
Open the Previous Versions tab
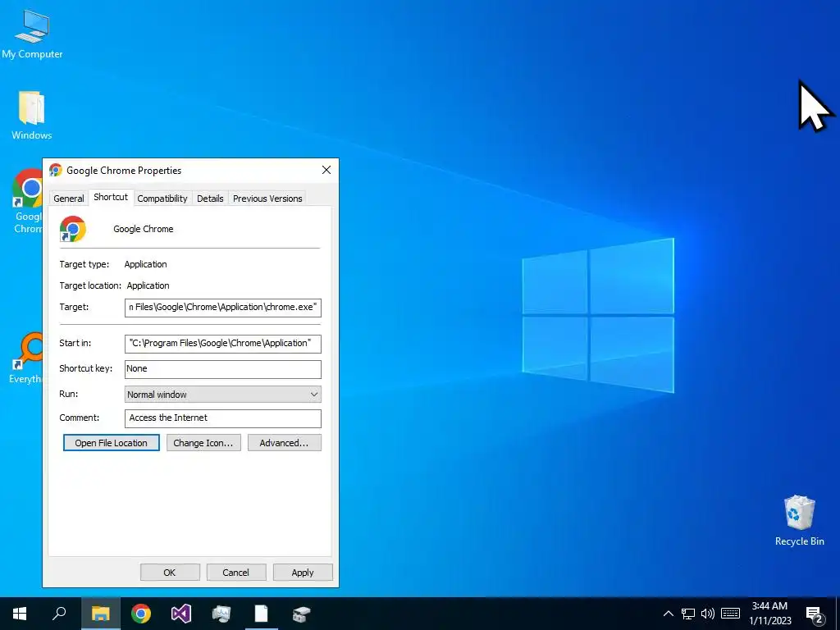[267, 199]
